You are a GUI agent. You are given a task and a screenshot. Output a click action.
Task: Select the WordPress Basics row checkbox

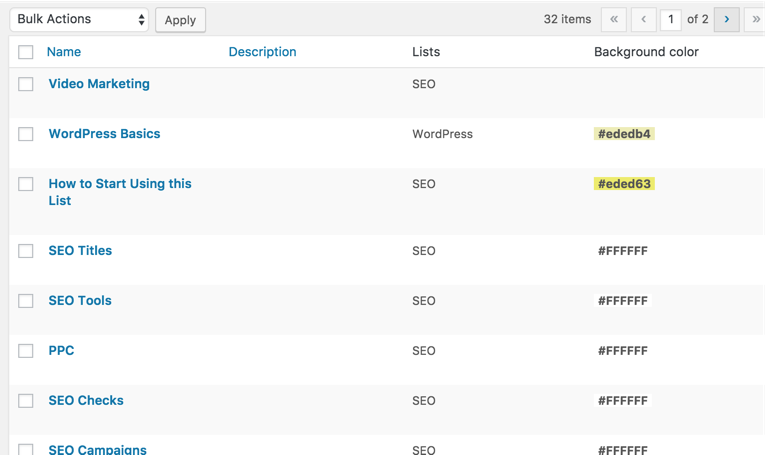click(x=25, y=134)
